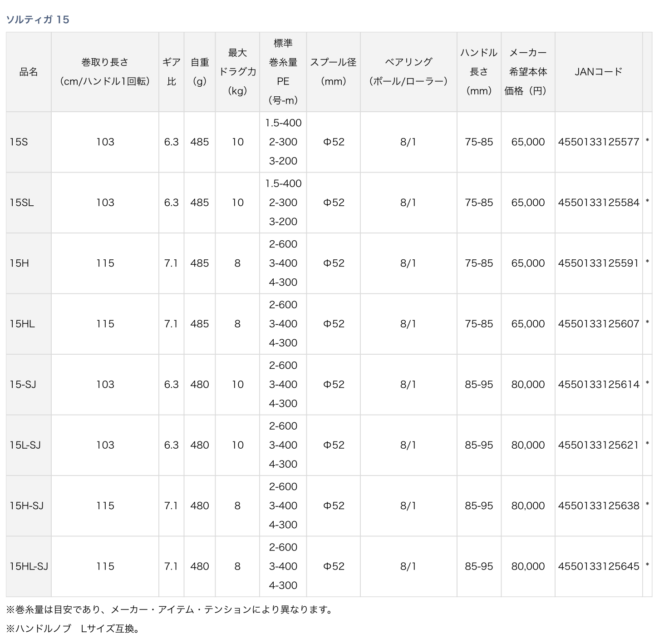Click the 最大ドラグ力 column header
This screenshot has width=659, height=644.
click(237, 72)
